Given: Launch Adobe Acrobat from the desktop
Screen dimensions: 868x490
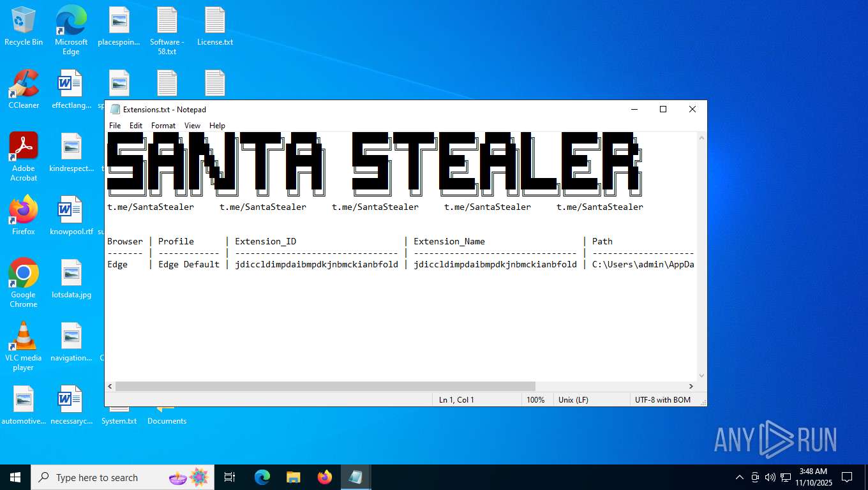Looking at the screenshot, I should click(24, 157).
